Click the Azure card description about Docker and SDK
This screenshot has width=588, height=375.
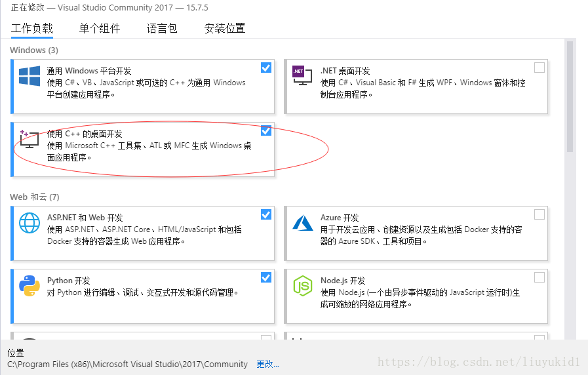tap(421, 235)
